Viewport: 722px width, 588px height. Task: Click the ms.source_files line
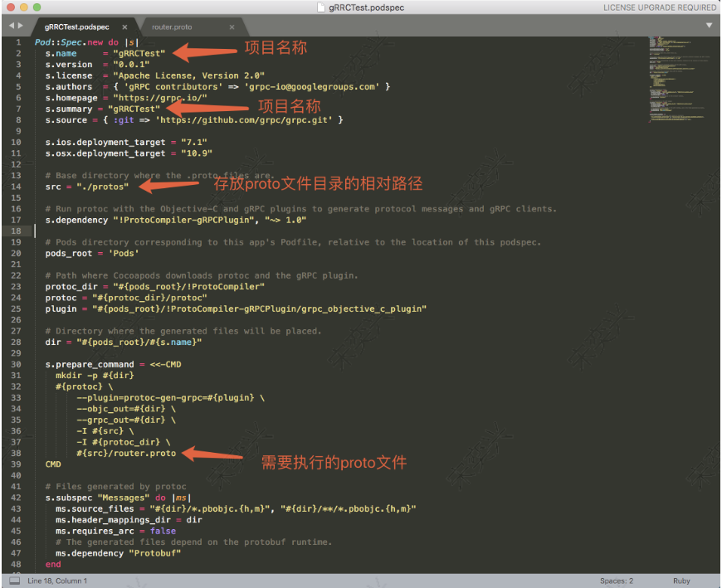pyautogui.click(x=236, y=509)
